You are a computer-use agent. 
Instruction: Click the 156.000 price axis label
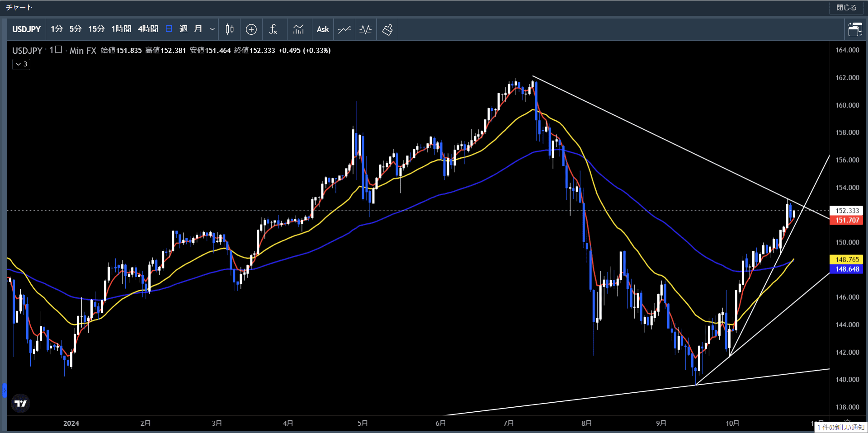[x=847, y=160]
